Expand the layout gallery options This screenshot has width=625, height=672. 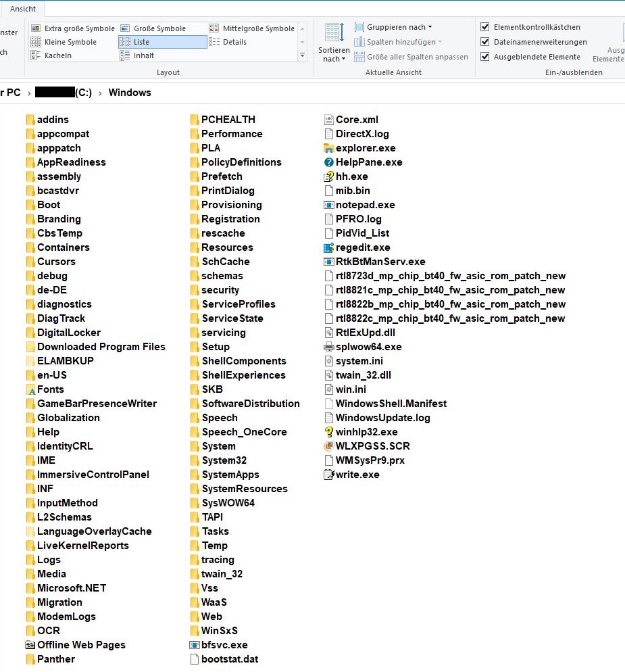pos(303,55)
